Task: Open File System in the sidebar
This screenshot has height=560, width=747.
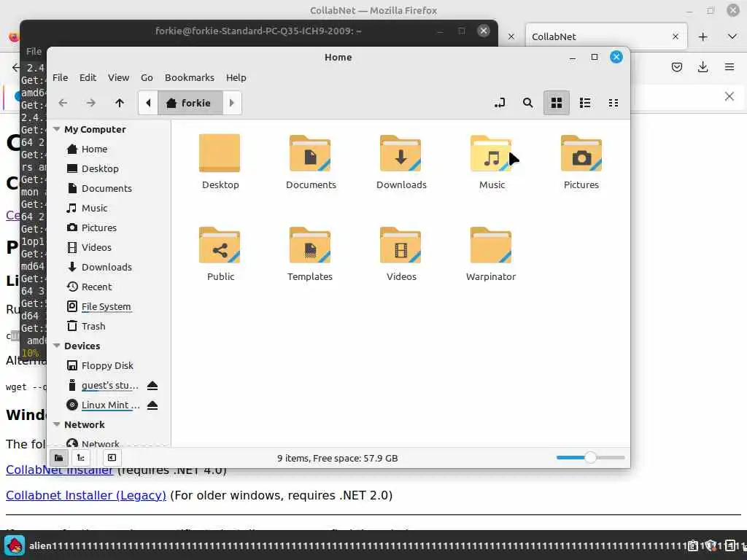Action: pyautogui.click(x=106, y=306)
